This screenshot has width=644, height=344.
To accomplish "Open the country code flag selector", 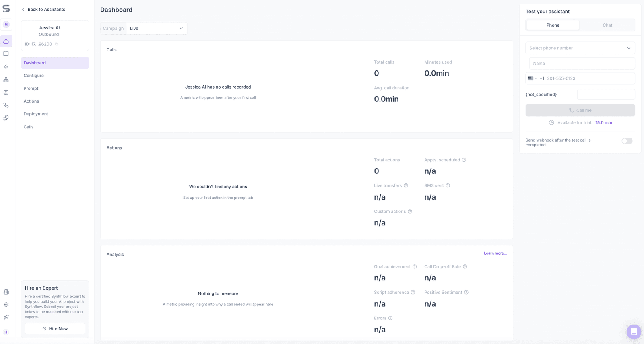I will coord(533,78).
